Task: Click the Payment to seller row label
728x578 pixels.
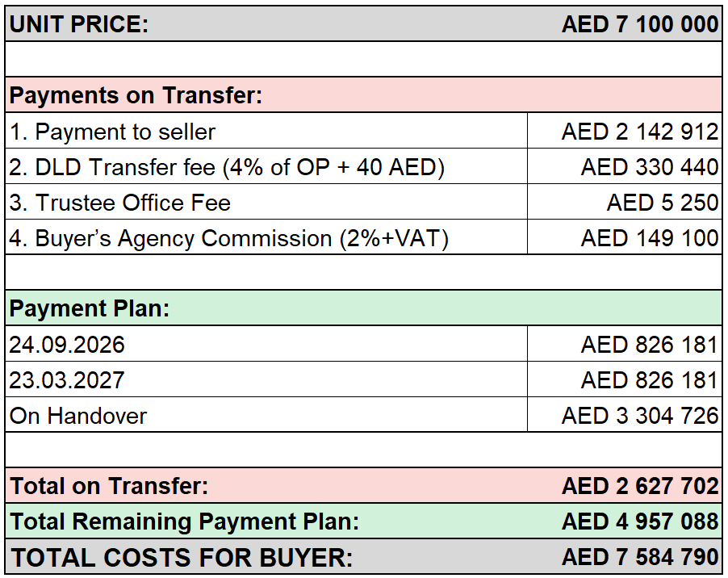Action: click(x=112, y=132)
